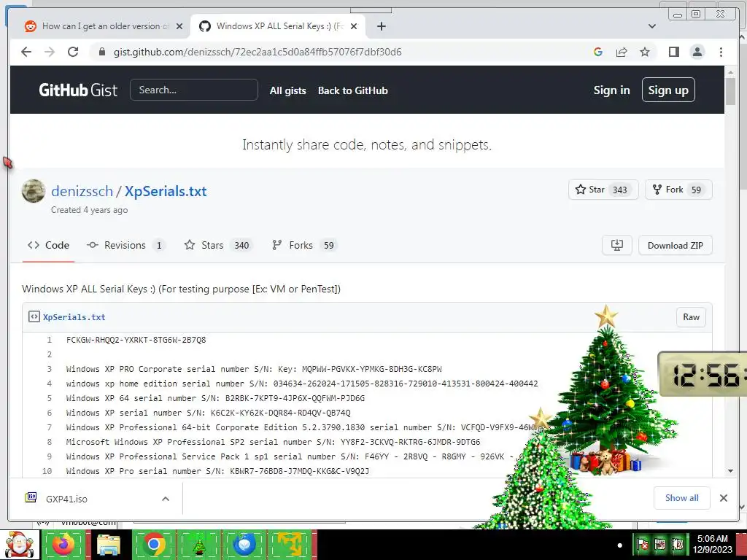Viewport: 747px width, 560px height.
Task: View the 343 star count
Action: 619,190
